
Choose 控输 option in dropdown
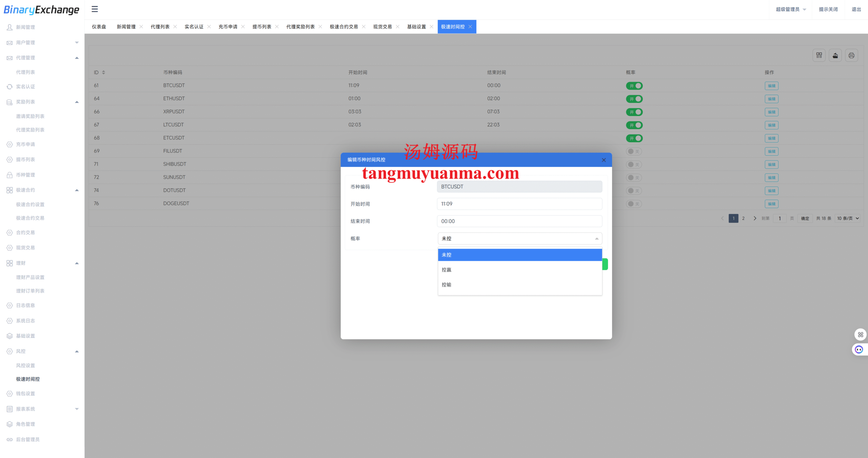pyautogui.click(x=519, y=285)
